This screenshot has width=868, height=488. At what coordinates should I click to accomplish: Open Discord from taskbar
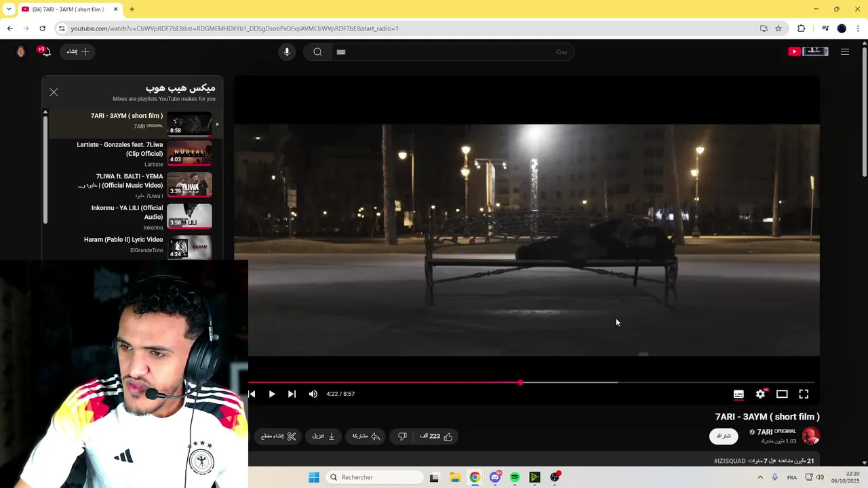click(x=495, y=477)
